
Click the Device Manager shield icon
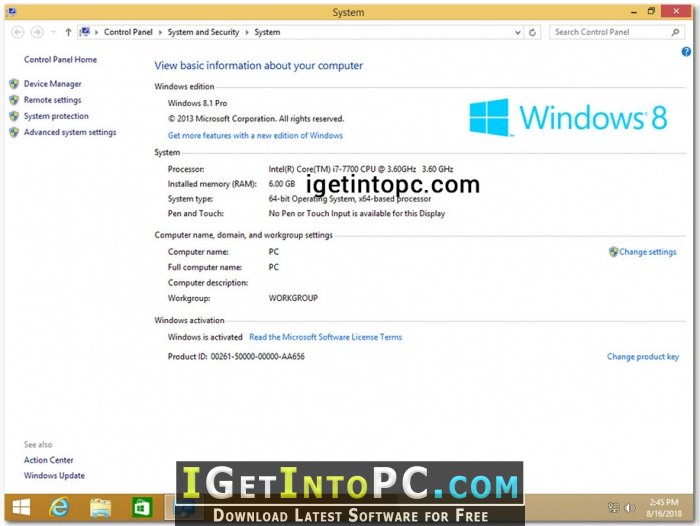[14, 84]
